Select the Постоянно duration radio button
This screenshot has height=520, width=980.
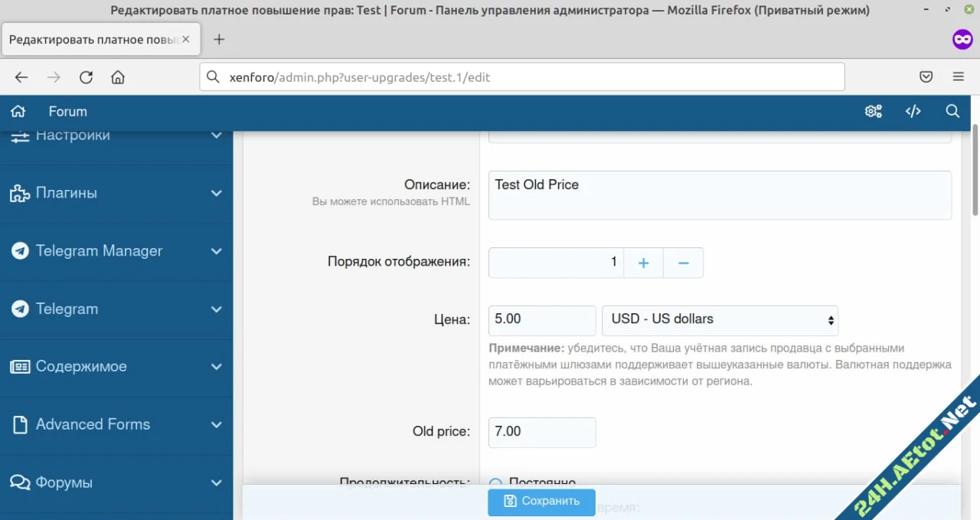(x=495, y=482)
